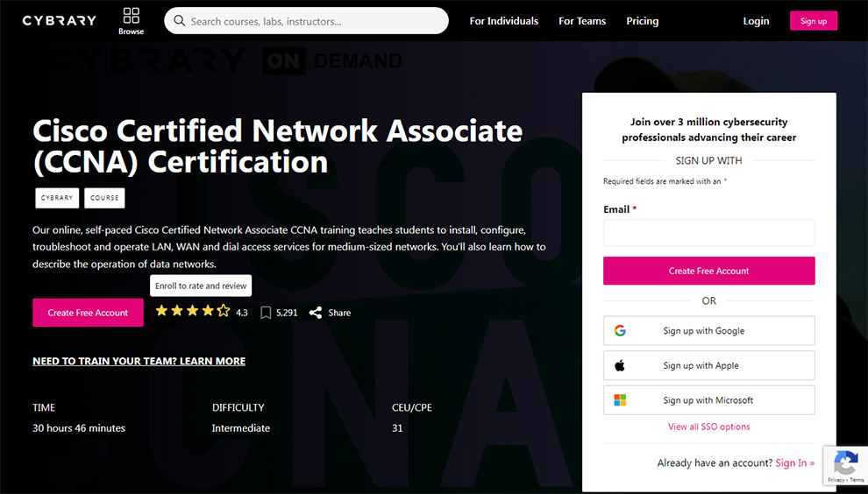868x494 pixels.
Task: Choose Sign up with Apple
Action: coord(709,365)
